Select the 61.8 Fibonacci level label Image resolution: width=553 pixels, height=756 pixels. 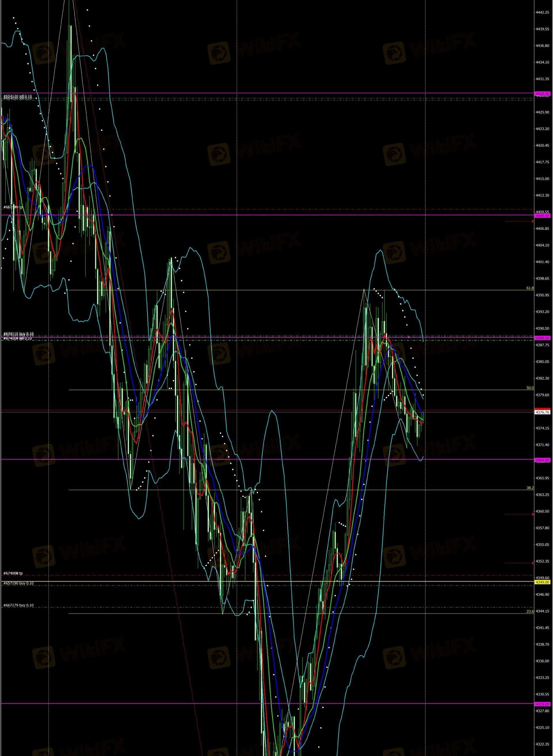(x=530, y=288)
